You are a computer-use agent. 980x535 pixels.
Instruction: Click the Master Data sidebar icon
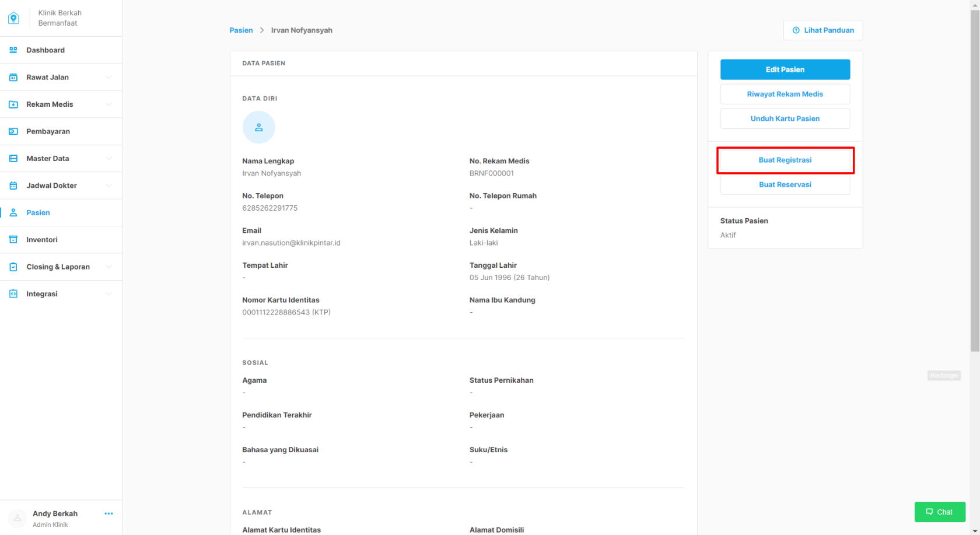click(x=13, y=159)
